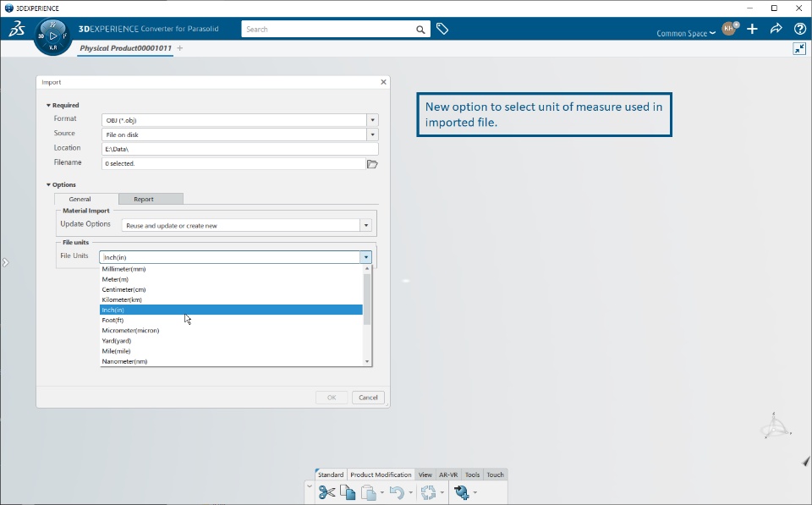Viewport: 812px width, 505px height.
Task: Click the units list scrollbar thumb
Action: pos(367,299)
